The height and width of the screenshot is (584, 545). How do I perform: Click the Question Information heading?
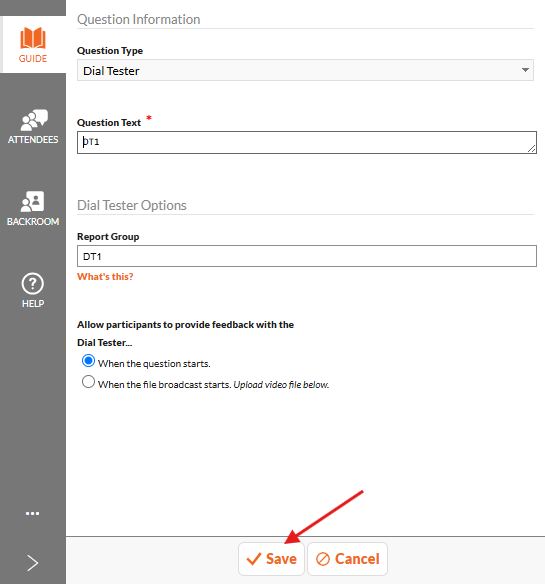click(139, 19)
